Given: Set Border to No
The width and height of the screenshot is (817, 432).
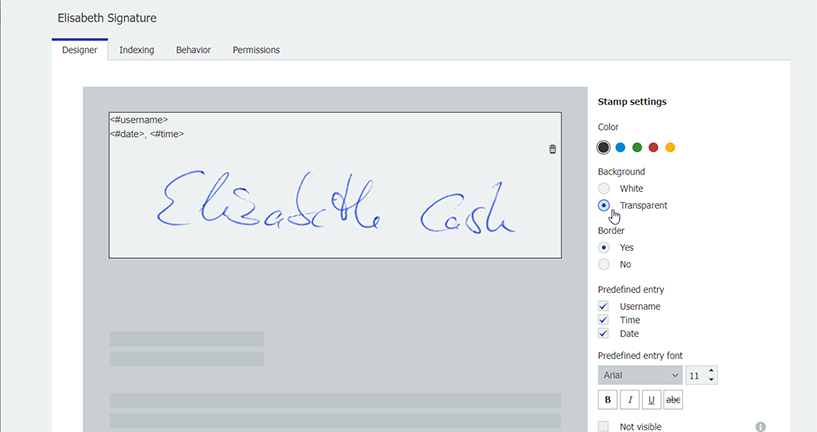Looking at the screenshot, I should [603, 264].
